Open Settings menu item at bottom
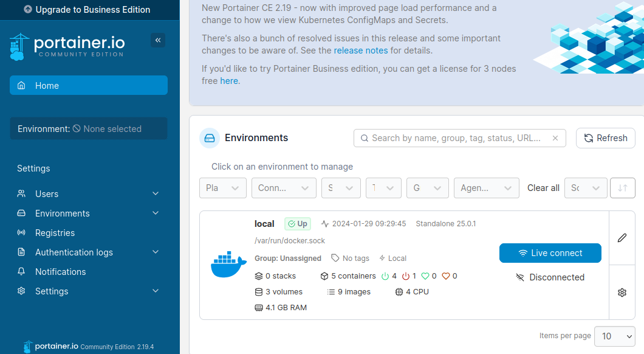This screenshot has width=644, height=354. pyautogui.click(x=88, y=291)
